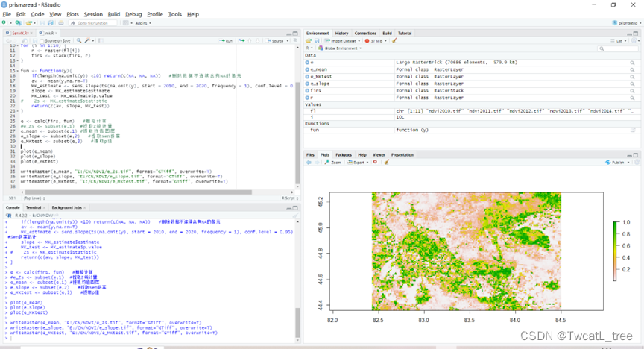Clear environment objects with broom icon
The height and width of the screenshot is (349, 644).
(394, 41)
